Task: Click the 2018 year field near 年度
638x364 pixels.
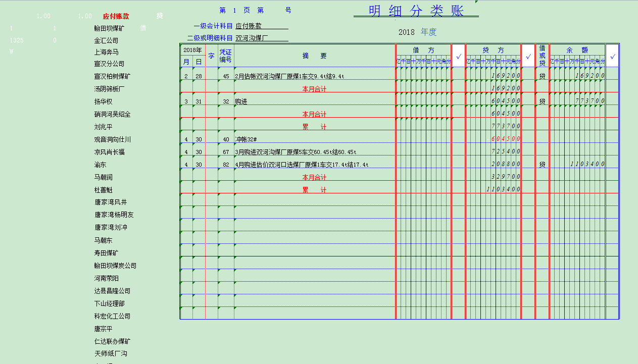Action: (x=407, y=31)
